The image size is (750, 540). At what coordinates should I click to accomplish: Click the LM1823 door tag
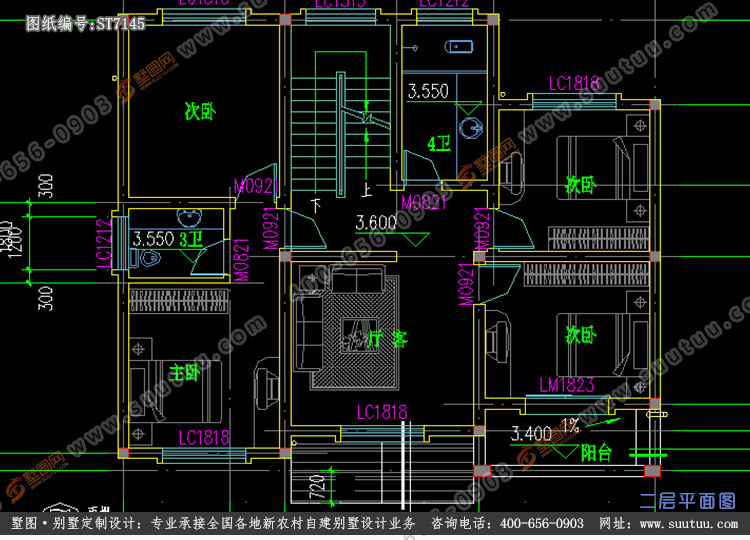tap(567, 385)
